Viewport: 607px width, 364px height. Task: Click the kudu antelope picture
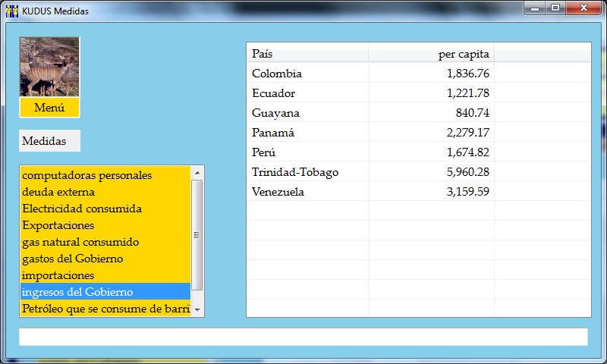pos(49,67)
